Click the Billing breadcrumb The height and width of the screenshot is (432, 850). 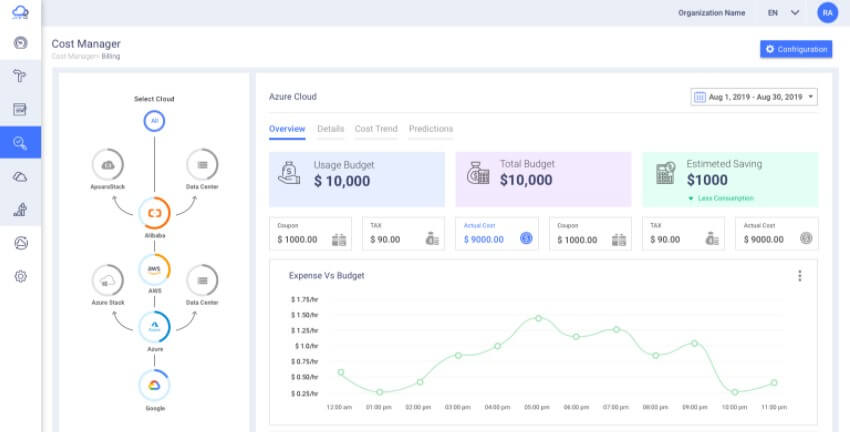[x=111, y=56]
